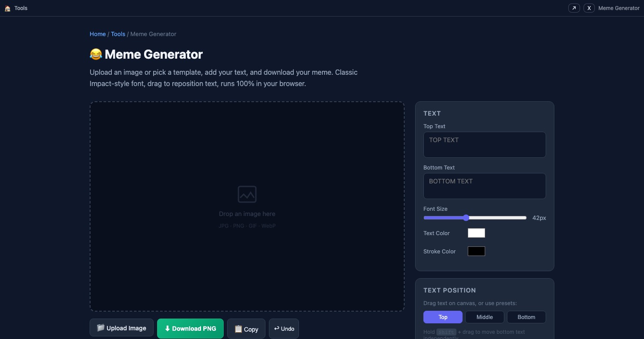Select the Middle text position preset
The width and height of the screenshot is (644, 339).
484,317
